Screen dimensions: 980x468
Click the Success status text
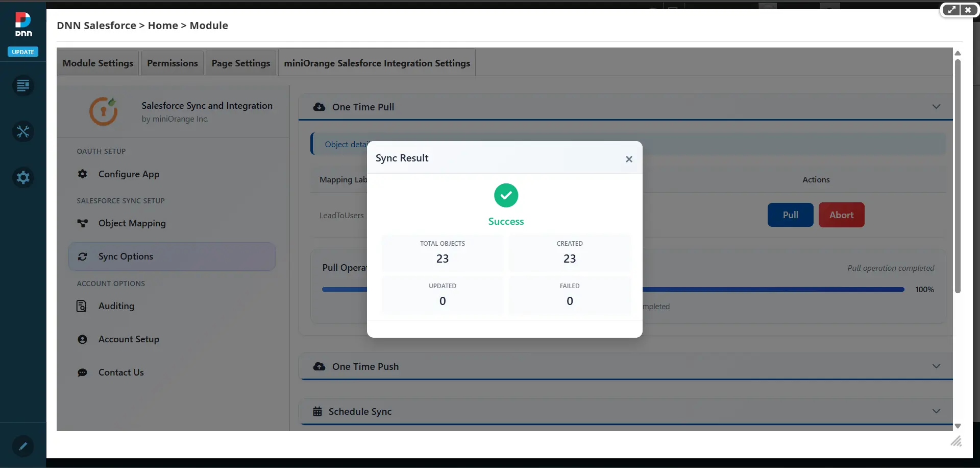pyautogui.click(x=506, y=221)
